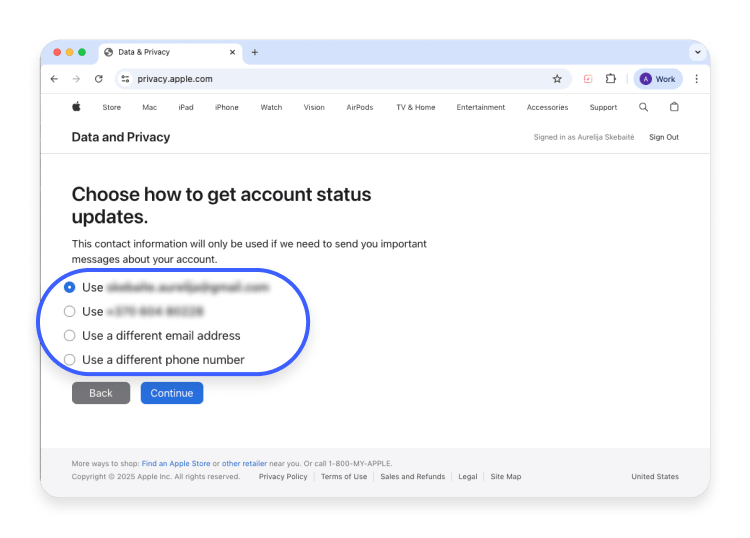
Task: Select the Data & Privacy tab
Action: tap(170, 52)
